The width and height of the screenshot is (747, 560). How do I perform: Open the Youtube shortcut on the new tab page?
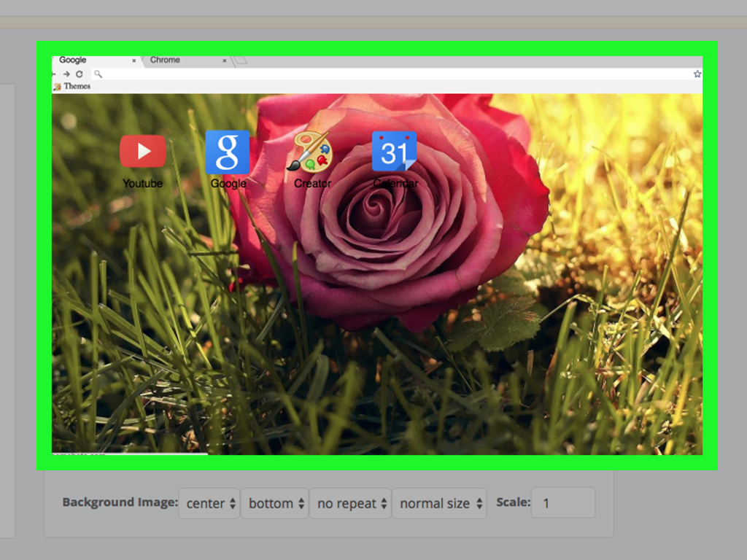click(143, 151)
